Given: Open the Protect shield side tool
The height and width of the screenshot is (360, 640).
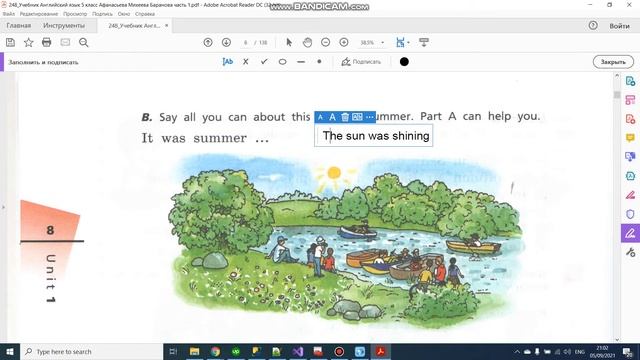Looking at the screenshot, I should 630,214.
